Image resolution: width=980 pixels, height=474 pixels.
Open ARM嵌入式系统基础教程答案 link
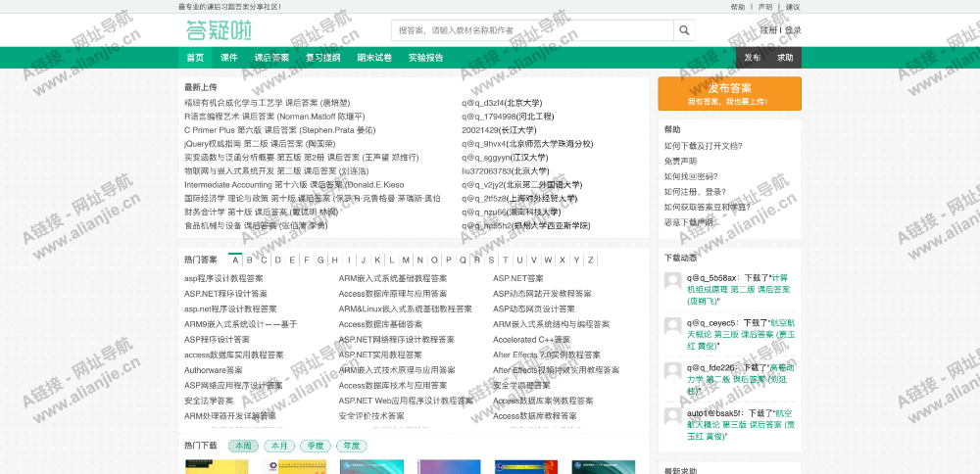393,278
